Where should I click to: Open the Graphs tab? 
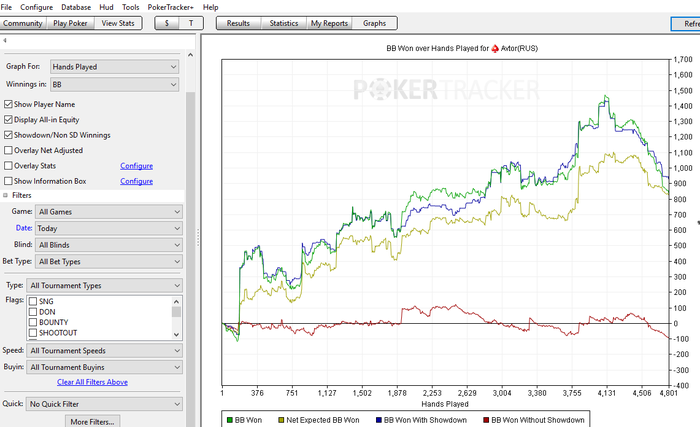pos(374,23)
